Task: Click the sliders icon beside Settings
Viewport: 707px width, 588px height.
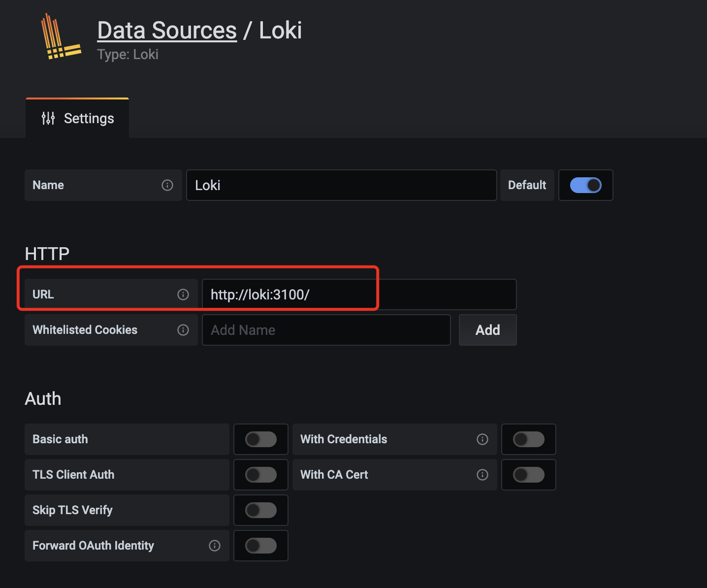Action: point(48,118)
